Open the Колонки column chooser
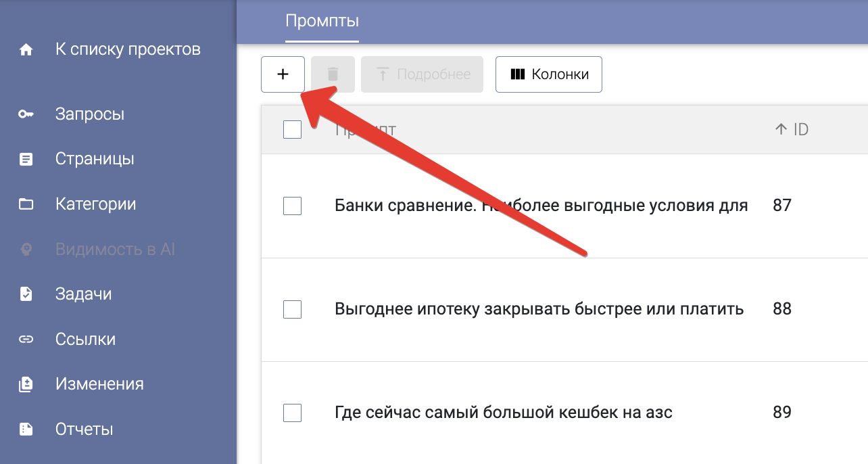 point(549,74)
